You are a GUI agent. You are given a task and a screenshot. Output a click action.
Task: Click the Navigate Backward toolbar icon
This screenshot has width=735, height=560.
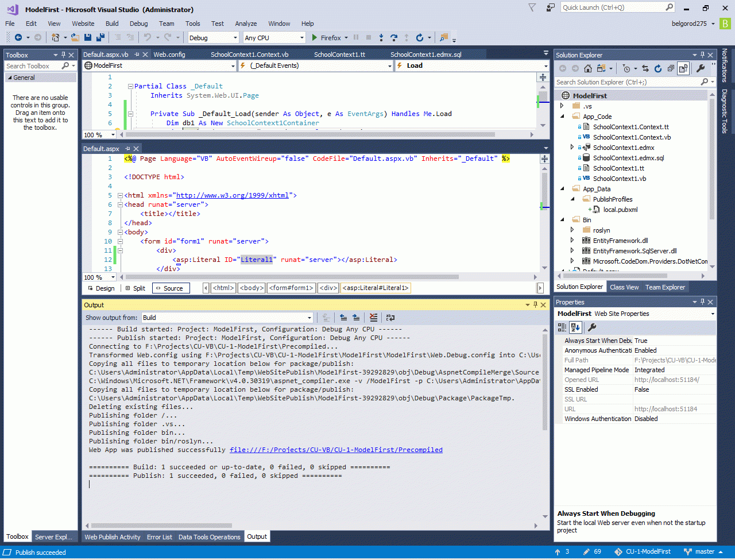[18, 37]
